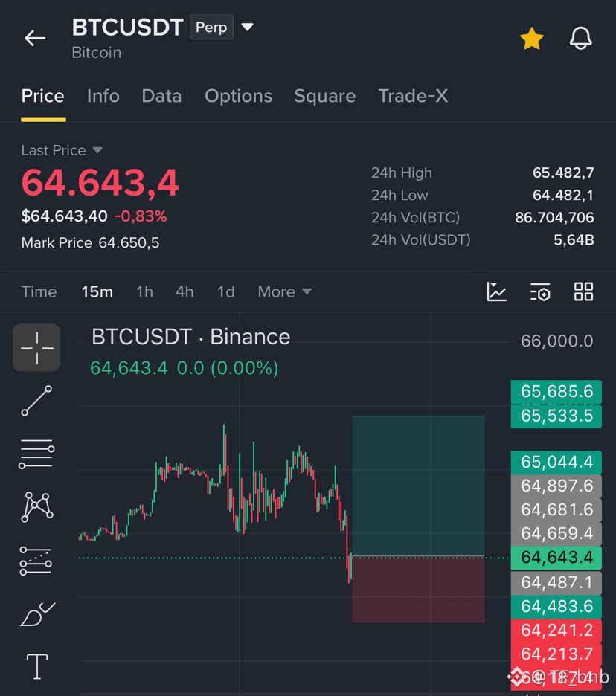
Task: Toggle the yellow favorite star
Action: (532, 38)
